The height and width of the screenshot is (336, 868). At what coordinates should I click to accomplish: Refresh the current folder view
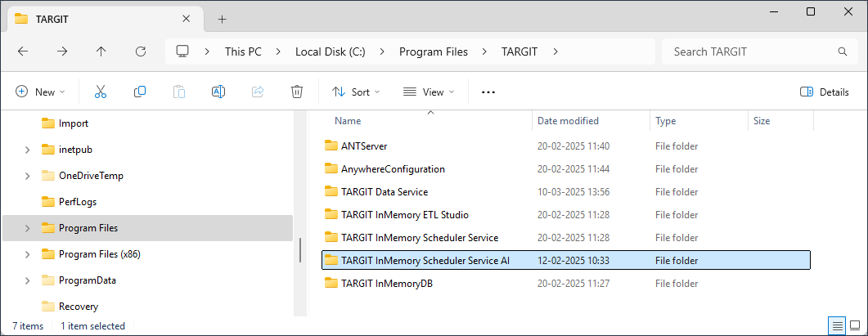[x=141, y=52]
